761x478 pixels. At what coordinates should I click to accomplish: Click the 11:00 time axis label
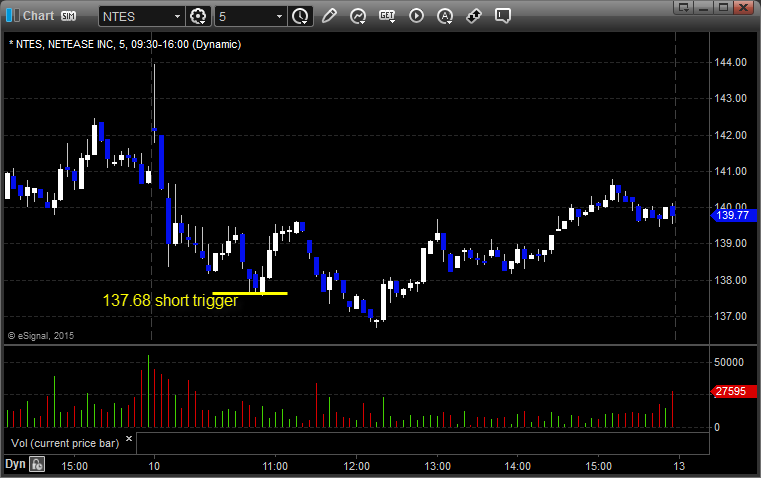click(275, 466)
